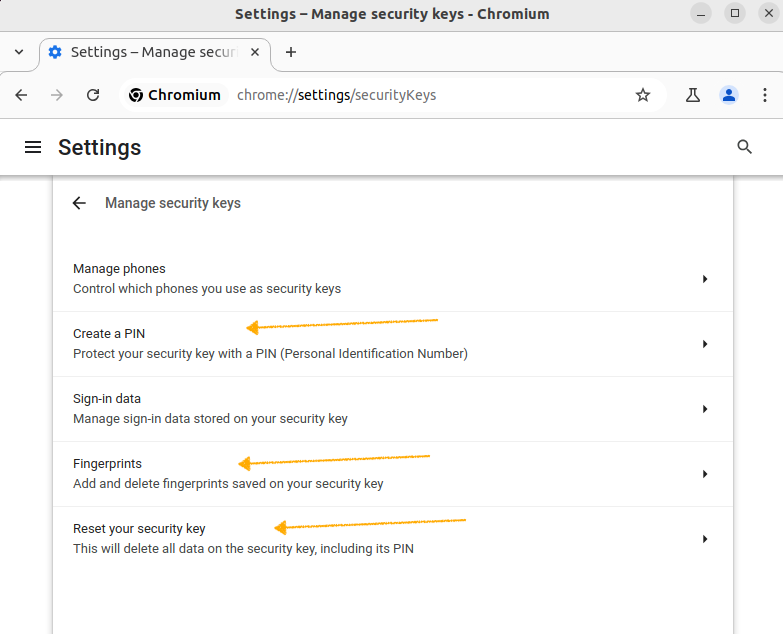The width and height of the screenshot is (783, 634).
Task: Expand the Manage phones row arrow
Action: pos(705,279)
